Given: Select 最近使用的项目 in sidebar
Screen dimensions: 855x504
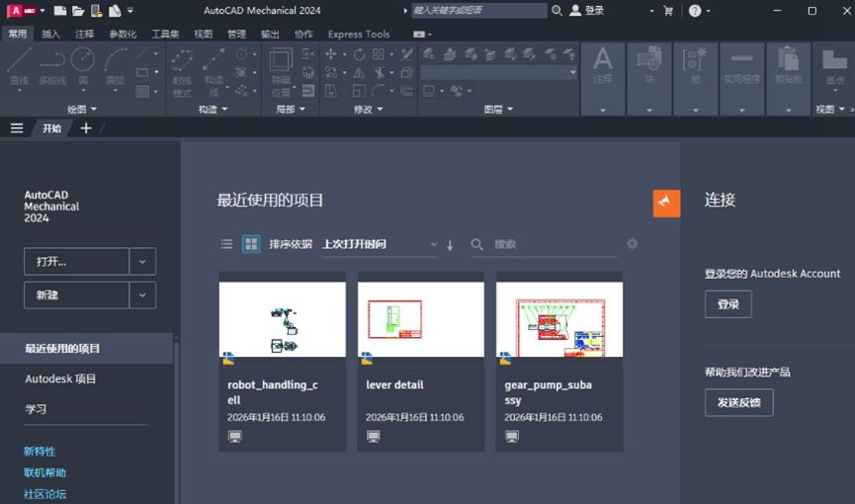Looking at the screenshot, I should (86, 349).
